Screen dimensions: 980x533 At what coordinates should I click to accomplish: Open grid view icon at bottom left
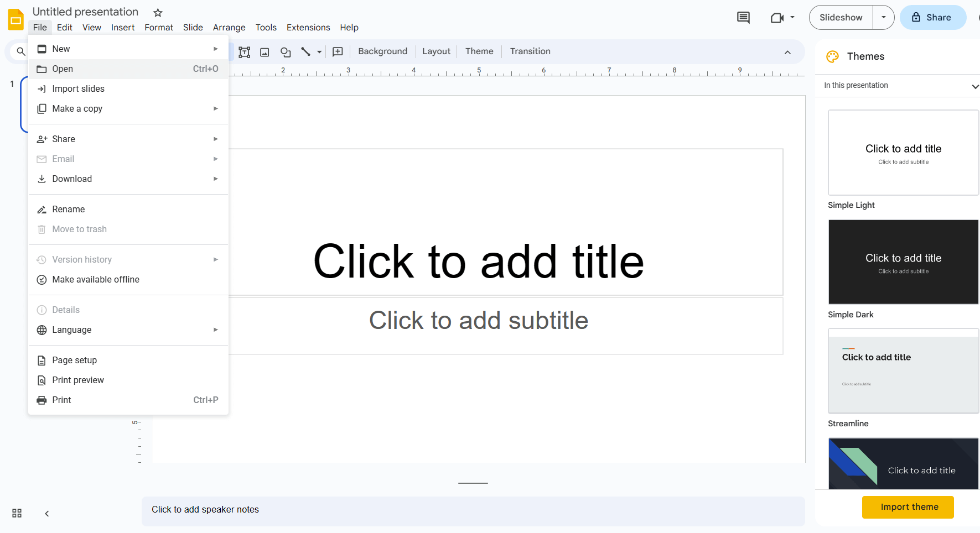pos(17,513)
